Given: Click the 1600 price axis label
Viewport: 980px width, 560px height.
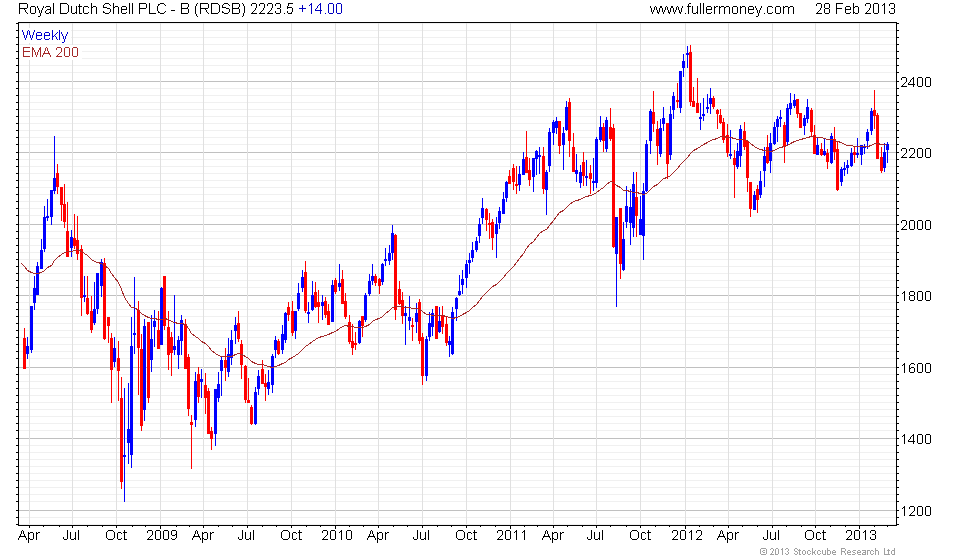Looking at the screenshot, I should (916, 368).
